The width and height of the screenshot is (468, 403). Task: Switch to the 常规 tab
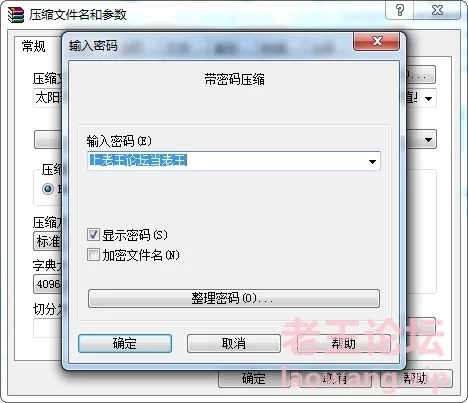(34, 46)
